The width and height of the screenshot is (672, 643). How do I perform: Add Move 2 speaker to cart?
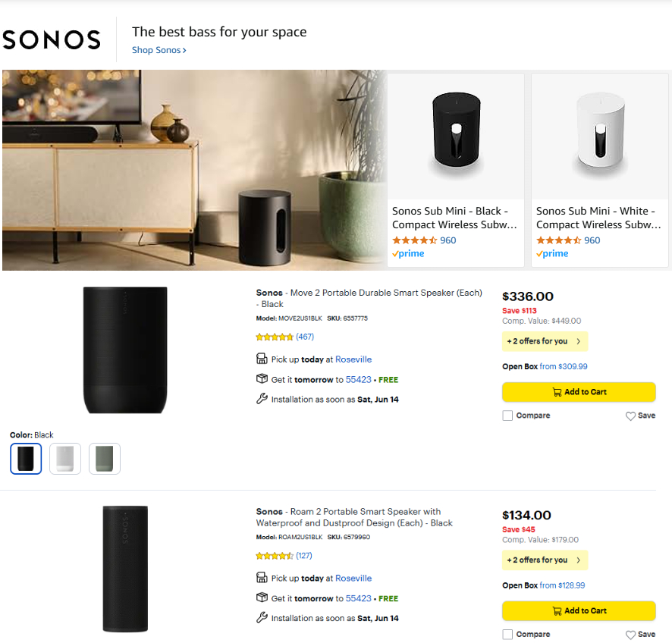click(x=579, y=392)
